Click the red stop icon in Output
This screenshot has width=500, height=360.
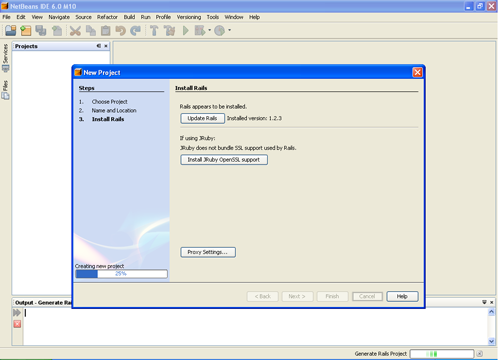coord(17,324)
